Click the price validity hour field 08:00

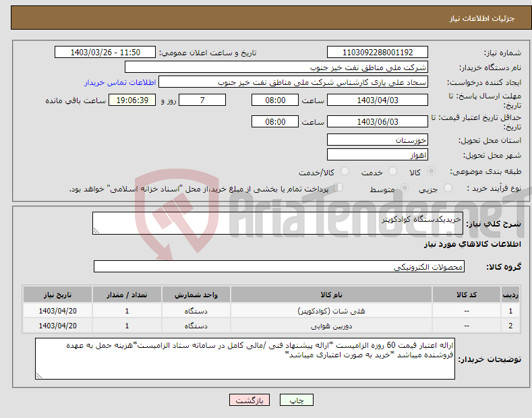pos(275,121)
